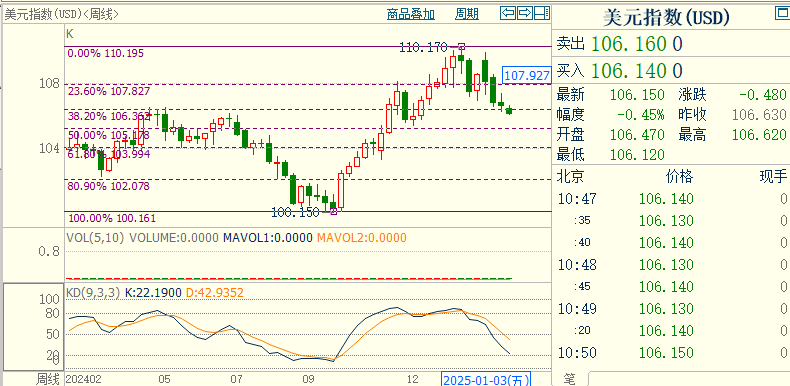Viewport: 790px width, 386px height.
Task: Click the left arrow navigation icon
Action: click(508, 13)
